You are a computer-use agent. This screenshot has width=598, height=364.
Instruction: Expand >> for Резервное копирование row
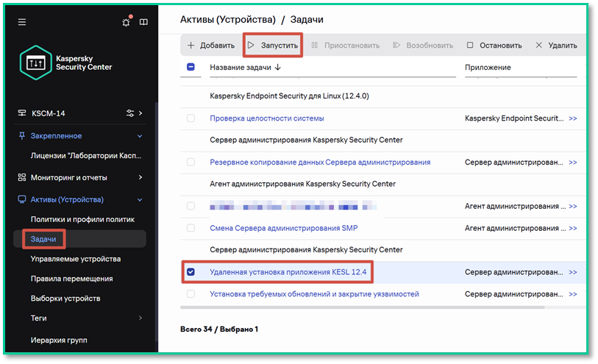point(573,163)
